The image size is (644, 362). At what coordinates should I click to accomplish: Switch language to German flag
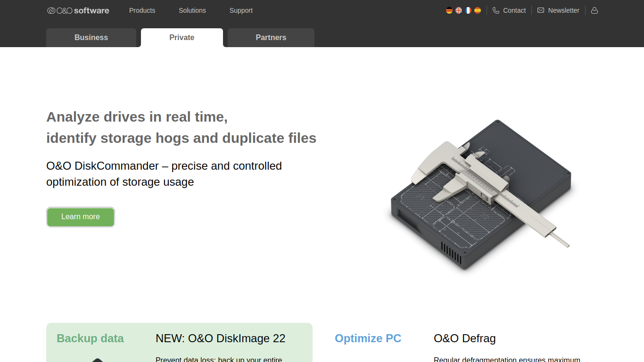coord(449,10)
